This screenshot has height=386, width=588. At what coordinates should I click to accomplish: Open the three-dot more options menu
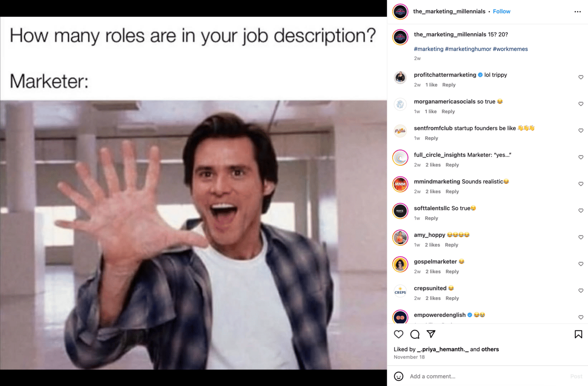tap(578, 12)
